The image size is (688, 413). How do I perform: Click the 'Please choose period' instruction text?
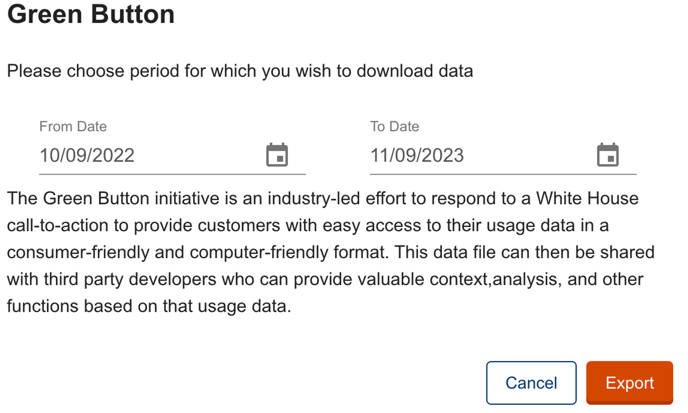click(240, 71)
